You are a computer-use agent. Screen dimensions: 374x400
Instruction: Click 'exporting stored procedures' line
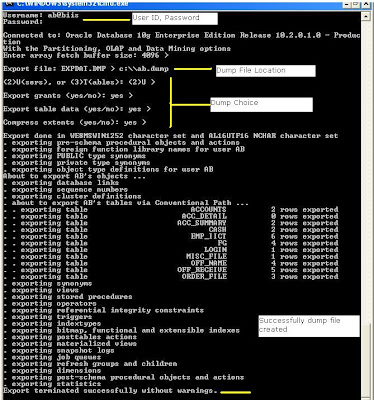click(x=68, y=297)
